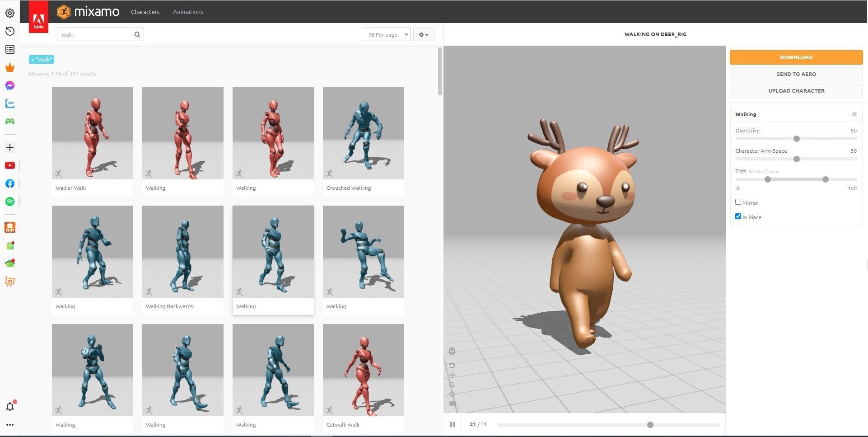868x437 pixels.
Task: Click the animation list scrollbar
Action: click(x=440, y=71)
